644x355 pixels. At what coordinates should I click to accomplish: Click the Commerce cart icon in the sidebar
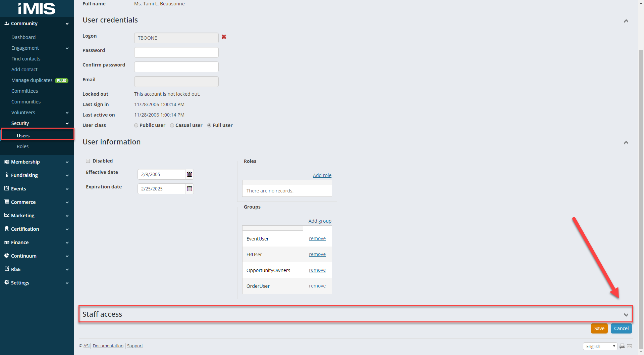click(x=7, y=202)
